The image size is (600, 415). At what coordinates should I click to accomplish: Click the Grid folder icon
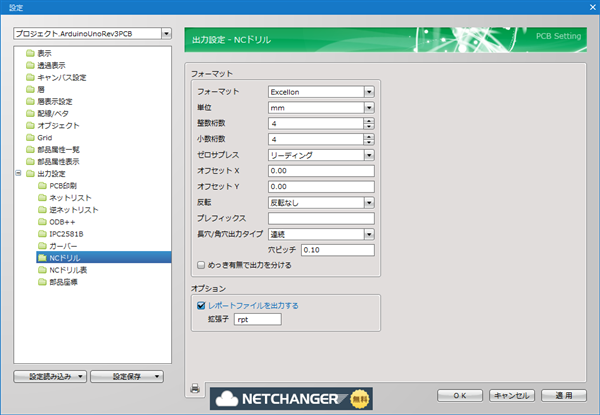tap(29, 137)
